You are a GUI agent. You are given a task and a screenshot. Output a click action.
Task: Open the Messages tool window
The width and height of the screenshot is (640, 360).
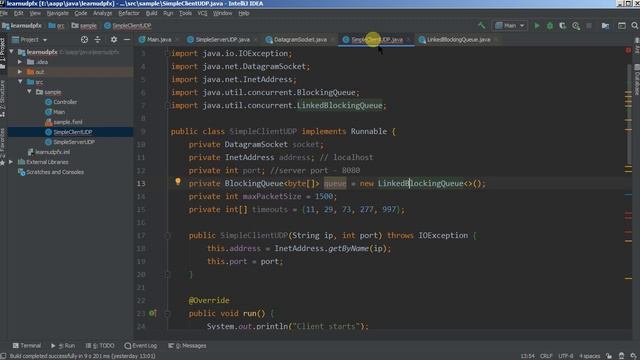[x=187, y=346]
